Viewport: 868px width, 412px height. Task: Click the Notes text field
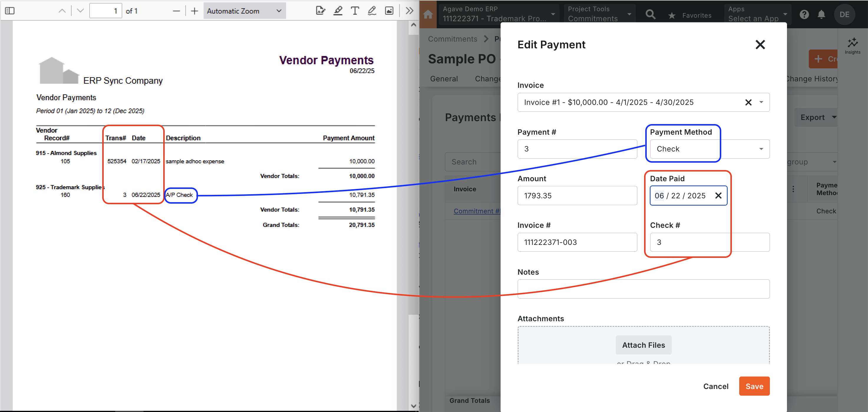point(643,289)
